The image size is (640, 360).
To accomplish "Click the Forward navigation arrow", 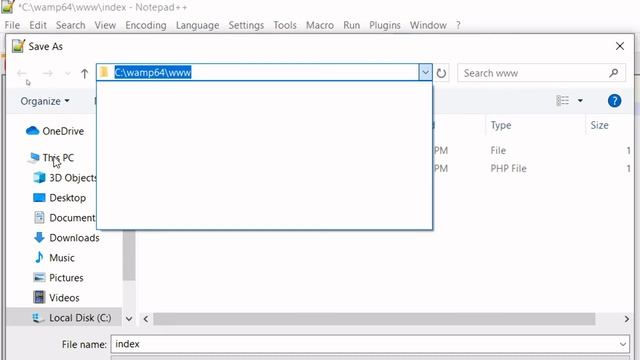I will coord(48,73).
